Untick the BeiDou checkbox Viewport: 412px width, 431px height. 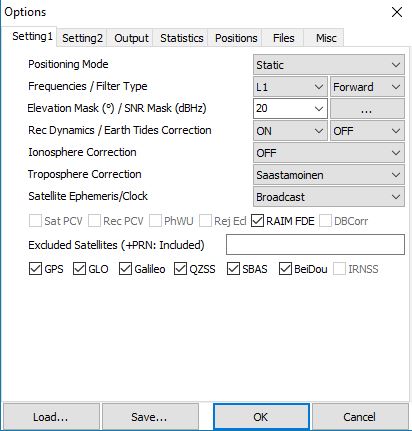(x=285, y=269)
